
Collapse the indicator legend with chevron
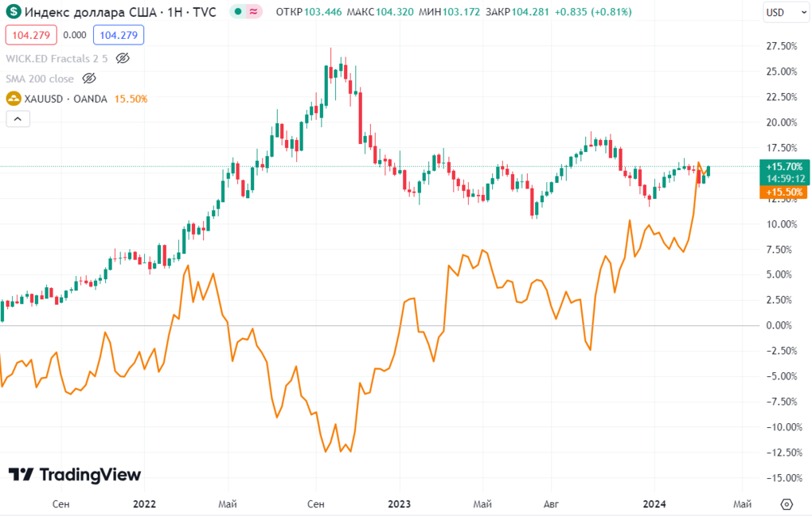click(x=18, y=119)
